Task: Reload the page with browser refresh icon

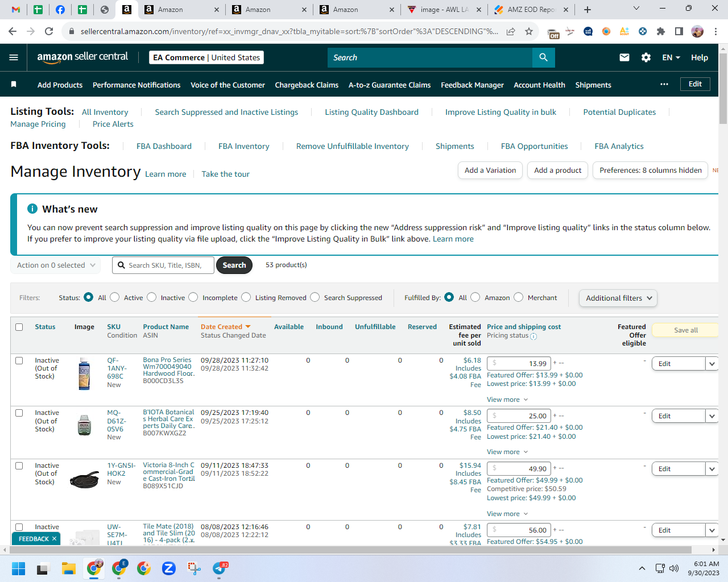Action: pos(49,31)
